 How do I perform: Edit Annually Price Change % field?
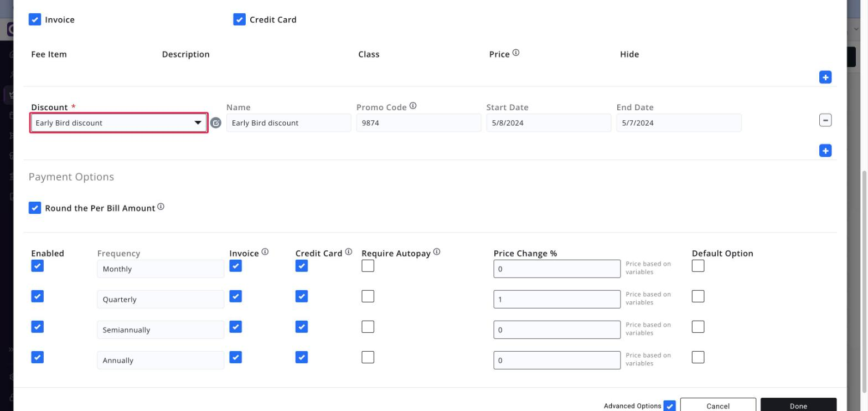557,360
